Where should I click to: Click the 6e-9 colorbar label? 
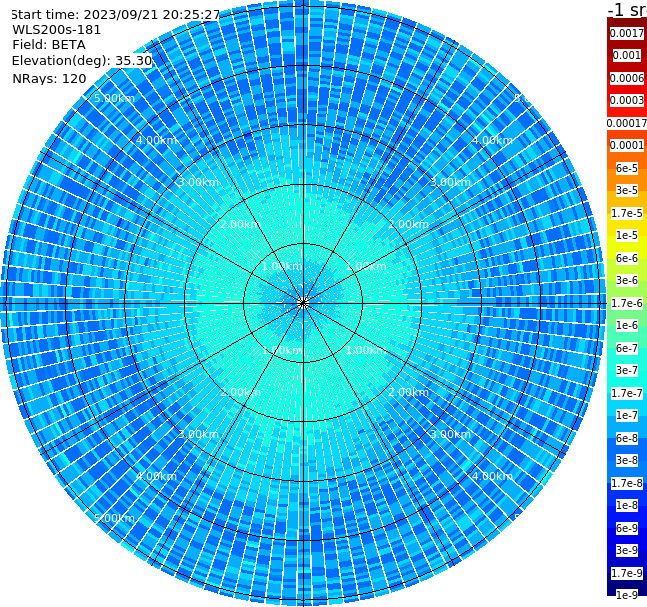627,528
